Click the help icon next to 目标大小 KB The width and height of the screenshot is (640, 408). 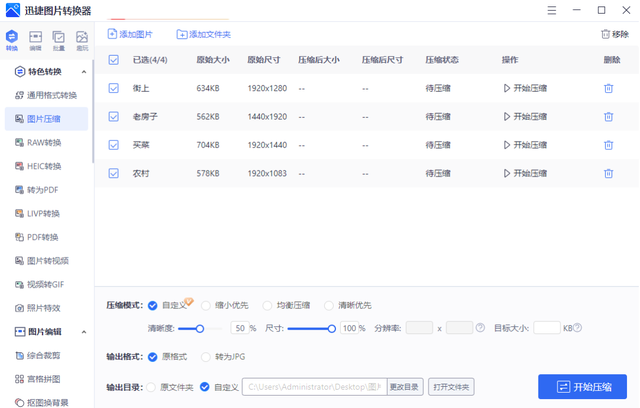tap(577, 328)
